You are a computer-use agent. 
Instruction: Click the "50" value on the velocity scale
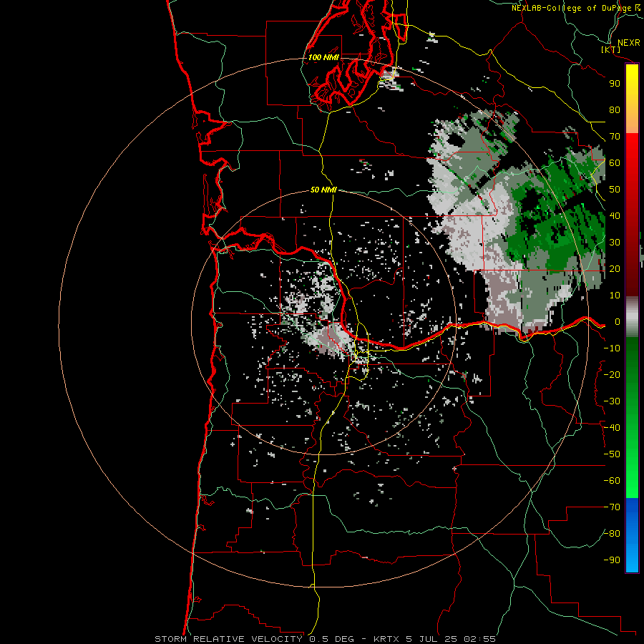[615, 190]
